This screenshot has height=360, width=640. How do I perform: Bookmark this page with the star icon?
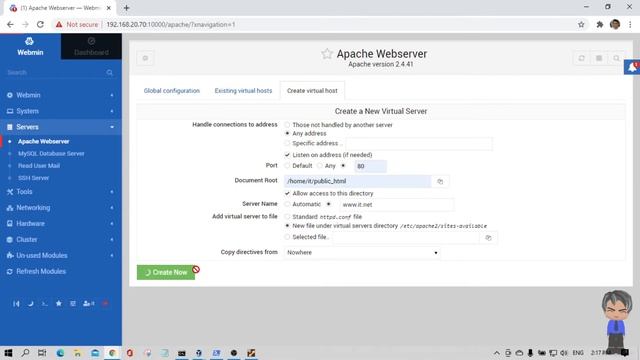pyautogui.click(x=581, y=24)
